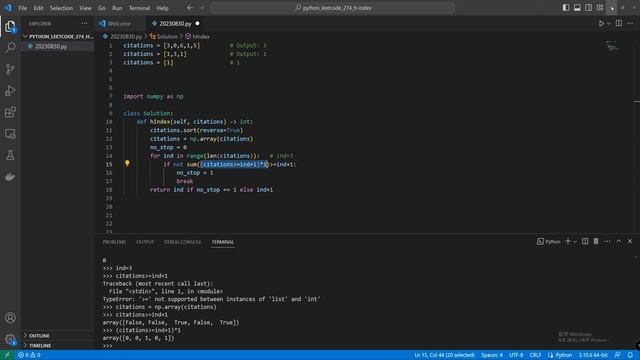Screen dimensions: 640x360
Task: Open Customize Layout icon
Action: click(x=600, y=8)
